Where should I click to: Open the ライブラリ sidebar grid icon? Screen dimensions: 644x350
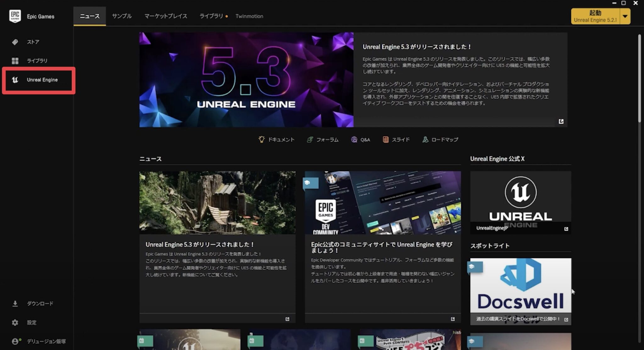tap(15, 61)
